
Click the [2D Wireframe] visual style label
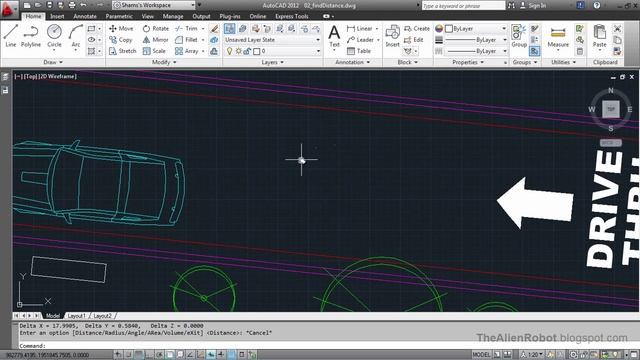click(57, 76)
